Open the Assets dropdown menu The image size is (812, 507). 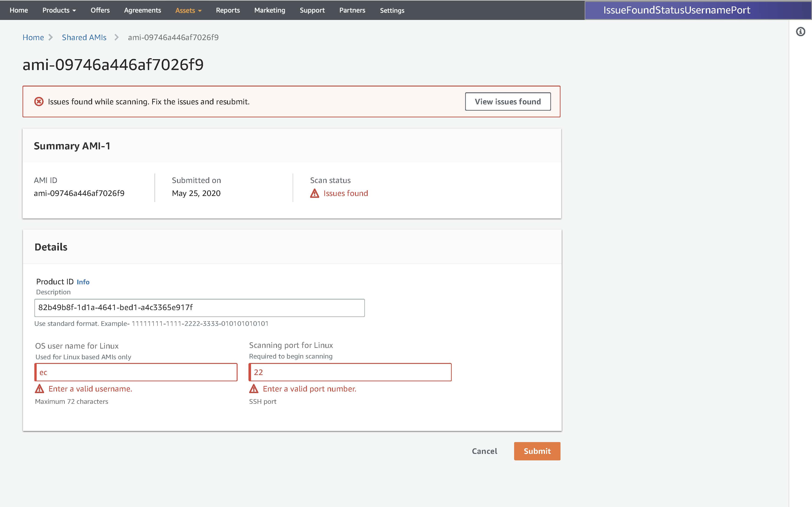click(188, 10)
